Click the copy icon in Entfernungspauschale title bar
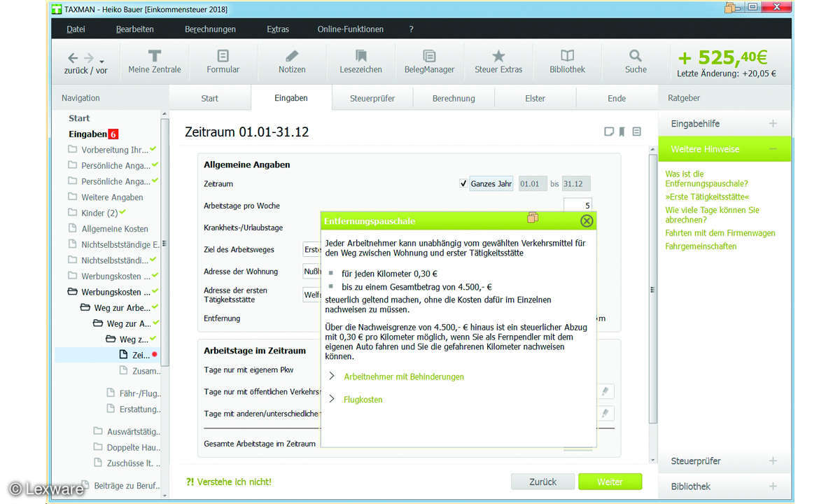This screenshot has width=840, height=504. (x=533, y=218)
